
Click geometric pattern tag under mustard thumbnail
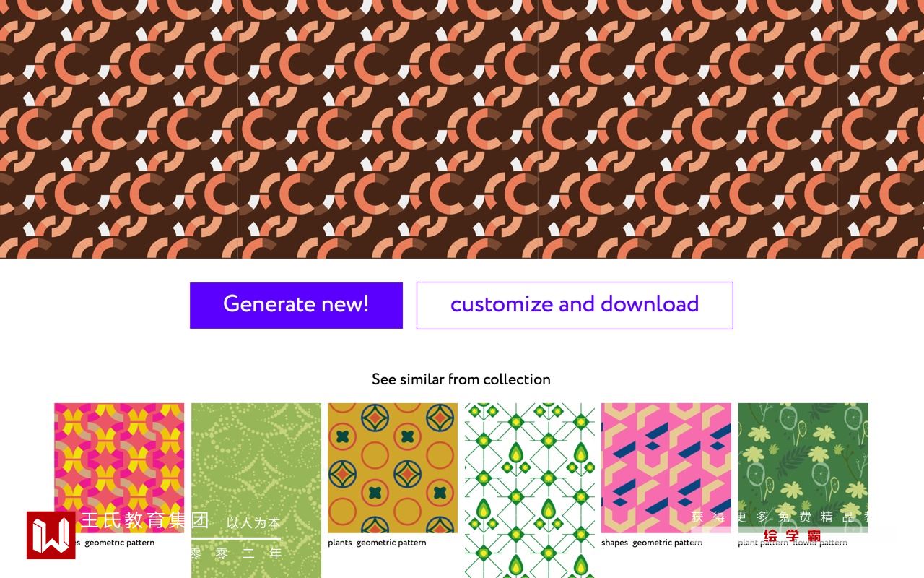[391, 543]
